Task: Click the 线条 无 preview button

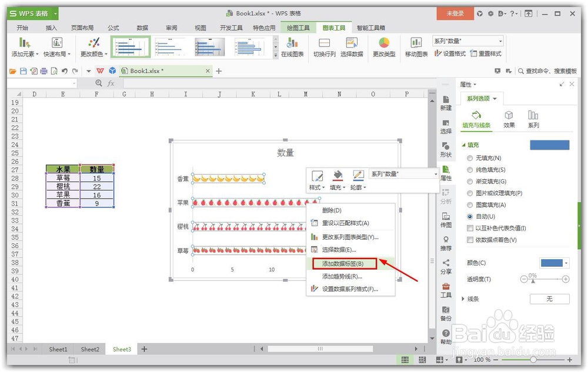Action: click(x=549, y=299)
